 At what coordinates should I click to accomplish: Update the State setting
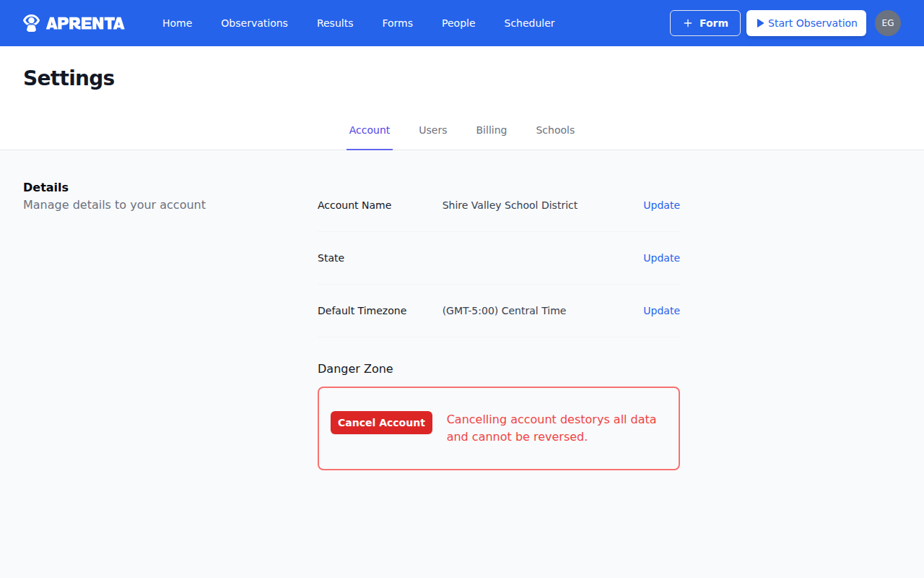(661, 258)
